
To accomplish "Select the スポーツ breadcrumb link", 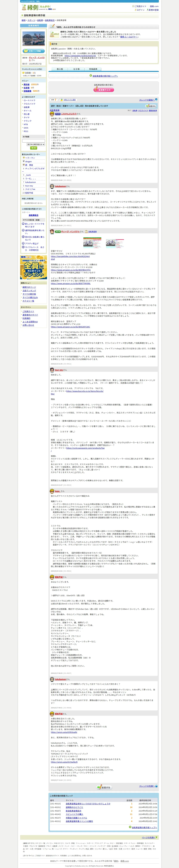I will point(31,20).
